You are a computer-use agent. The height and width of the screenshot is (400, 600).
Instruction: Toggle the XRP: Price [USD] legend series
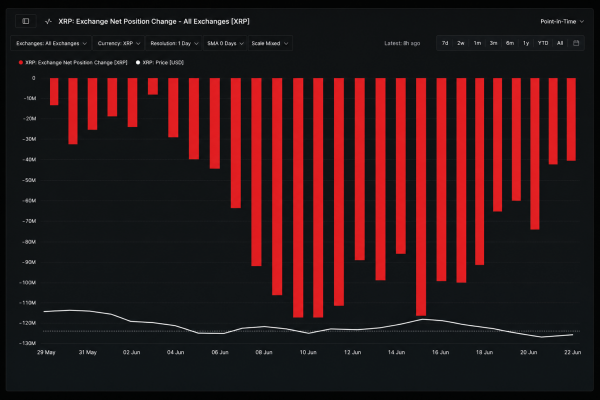point(160,62)
